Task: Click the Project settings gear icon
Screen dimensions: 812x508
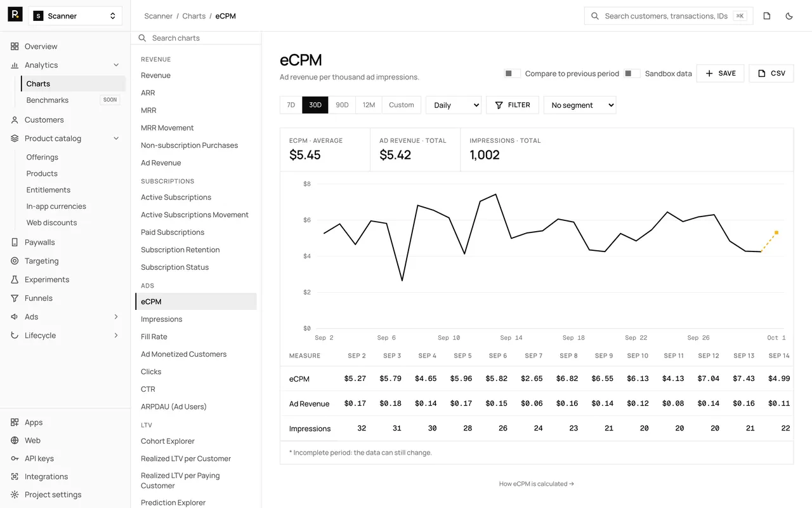Action: pos(15,495)
